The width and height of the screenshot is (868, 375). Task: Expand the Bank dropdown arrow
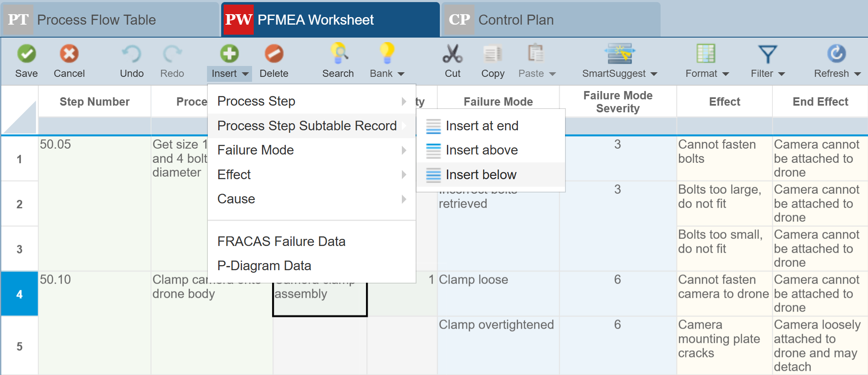pos(401,74)
